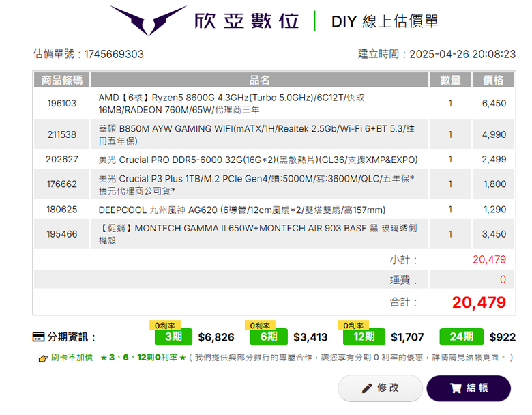This screenshot has height=415, width=532.
Task: Click the price 4,990
Action: 494,135
